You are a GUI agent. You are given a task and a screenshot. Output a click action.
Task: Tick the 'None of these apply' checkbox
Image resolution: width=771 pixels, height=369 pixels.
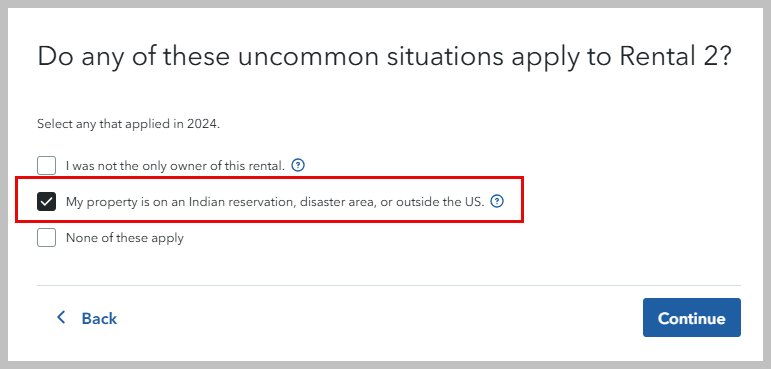coord(47,238)
